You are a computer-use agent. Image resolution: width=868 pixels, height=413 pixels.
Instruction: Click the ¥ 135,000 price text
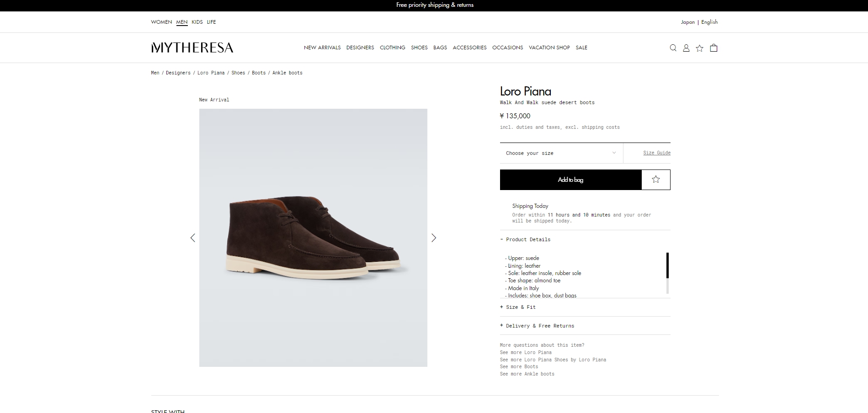515,116
